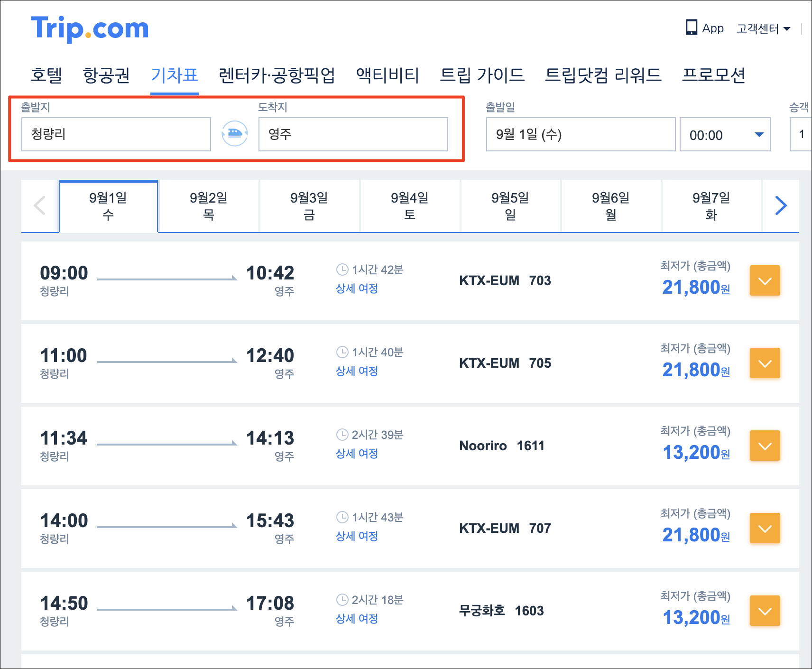Click train name KTX-EUM 705
812x669 pixels.
coord(505,363)
